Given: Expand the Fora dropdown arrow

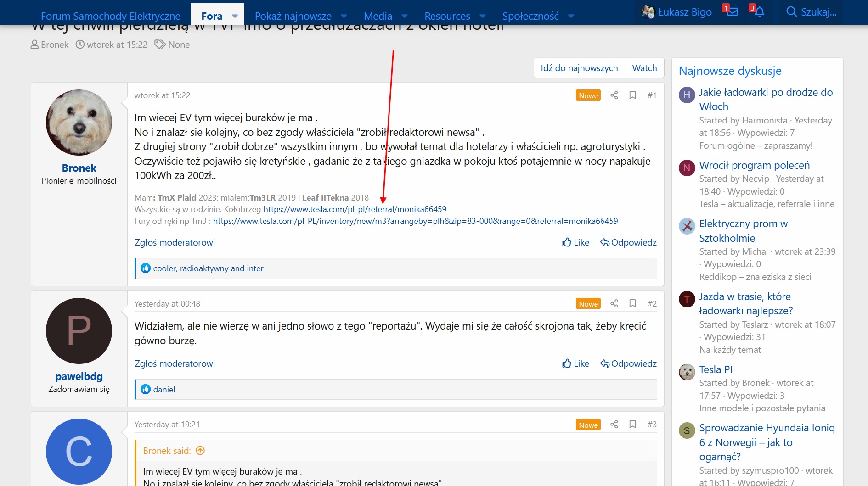Looking at the screenshot, I should (x=235, y=16).
